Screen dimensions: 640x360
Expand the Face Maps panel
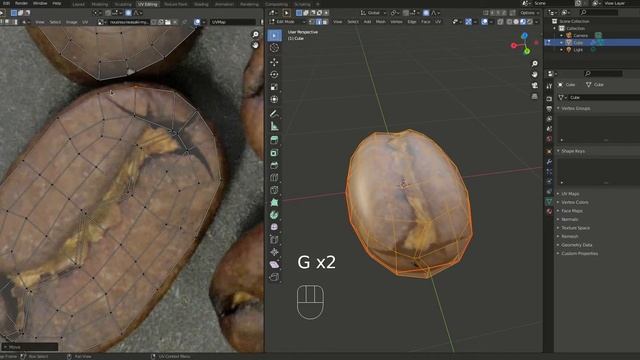click(572, 211)
